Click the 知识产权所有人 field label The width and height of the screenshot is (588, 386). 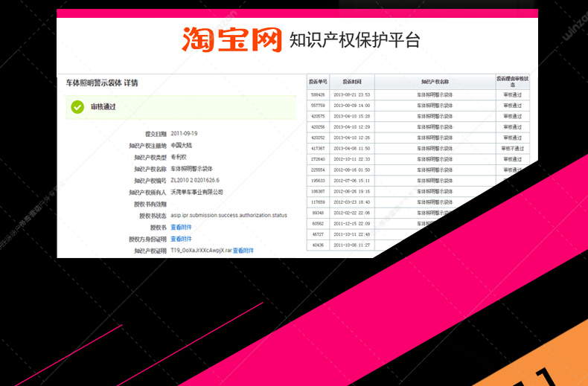pyautogui.click(x=147, y=192)
